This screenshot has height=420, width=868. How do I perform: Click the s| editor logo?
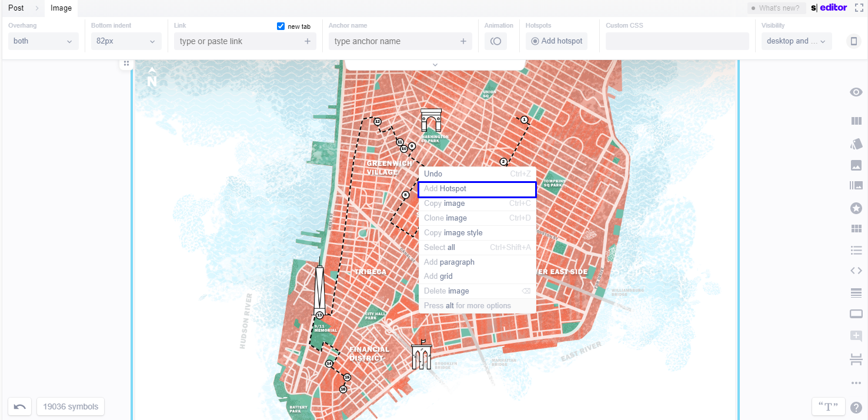829,8
